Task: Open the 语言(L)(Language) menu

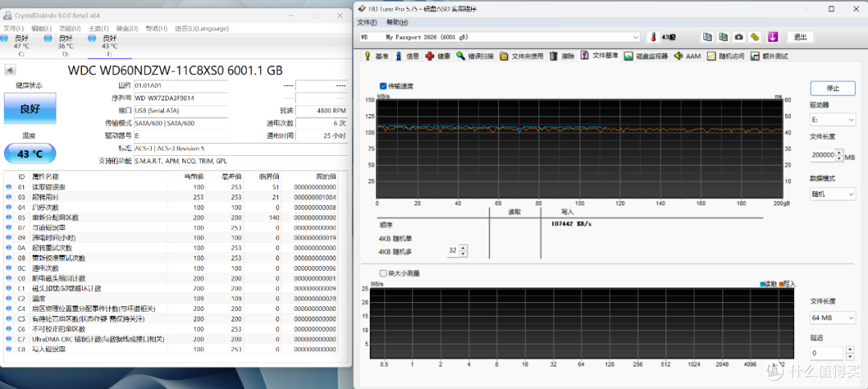Action: click(x=202, y=28)
